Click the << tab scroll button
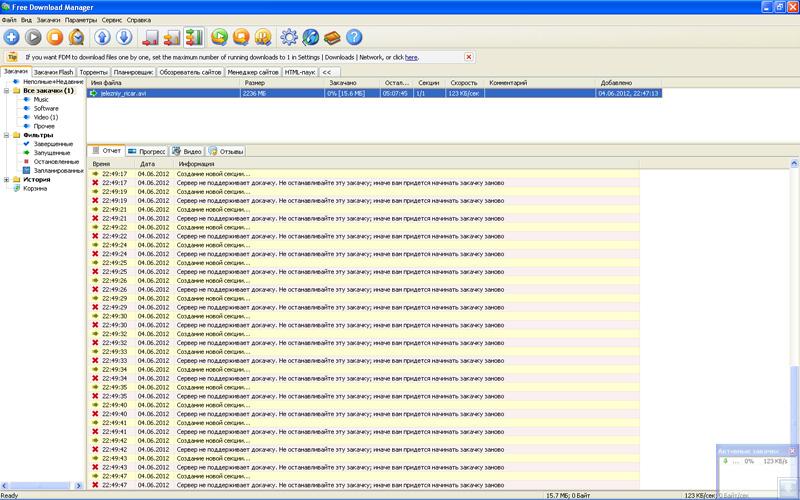The width and height of the screenshot is (800, 500). 327,72
